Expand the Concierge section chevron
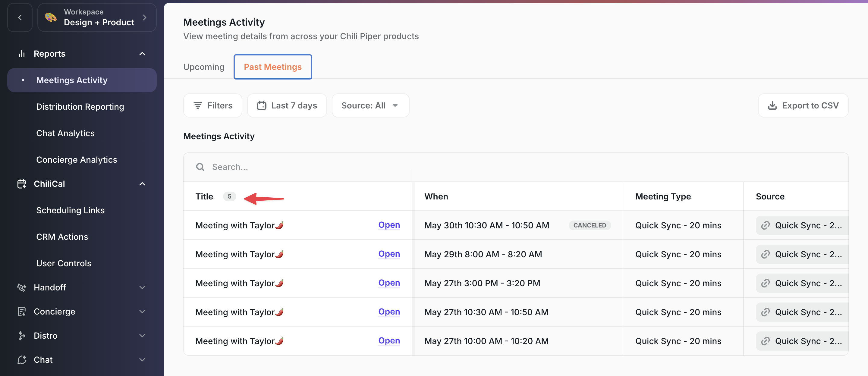The height and width of the screenshot is (376, 868). pos(142,312)
